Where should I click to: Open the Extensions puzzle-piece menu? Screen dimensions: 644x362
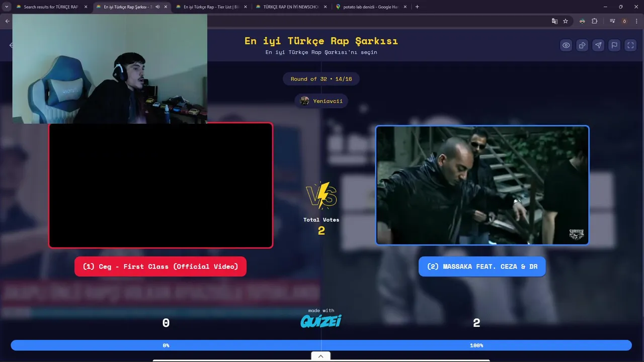point(595,21)
